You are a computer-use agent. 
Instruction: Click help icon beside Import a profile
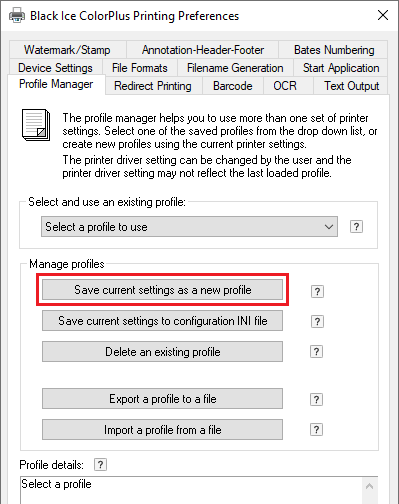click(317, 430)
